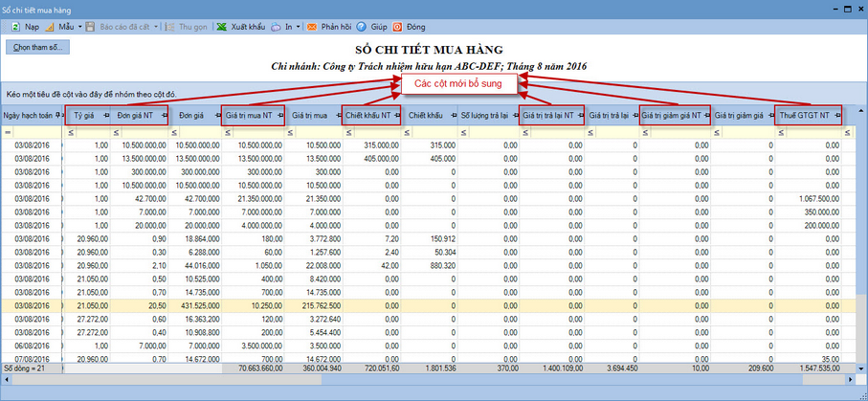Screen dimensions: 868x401
Task: Expand the In print dropdown arrow
Action: click(x=298, y=27)
